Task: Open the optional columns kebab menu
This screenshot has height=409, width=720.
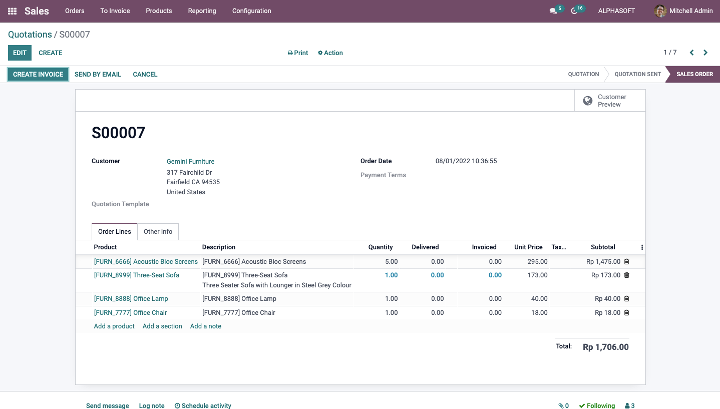Action: (x=642, y=246)
